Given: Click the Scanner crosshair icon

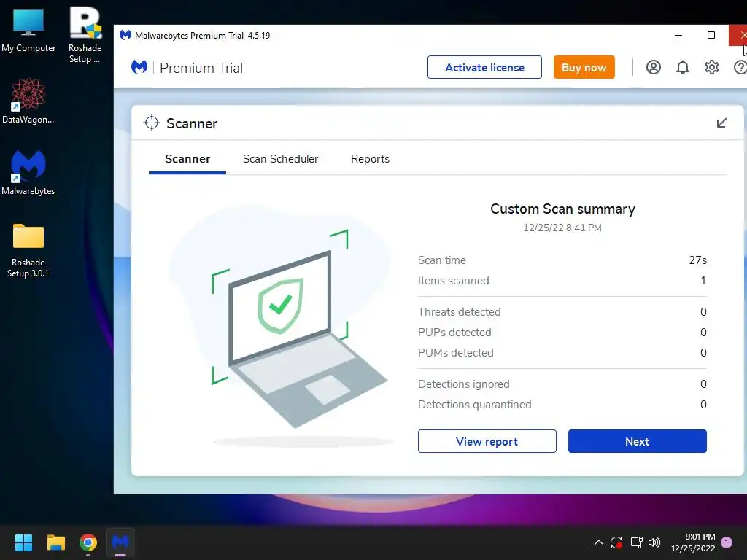Looking at the screenshot, I should tap(152, 122).
